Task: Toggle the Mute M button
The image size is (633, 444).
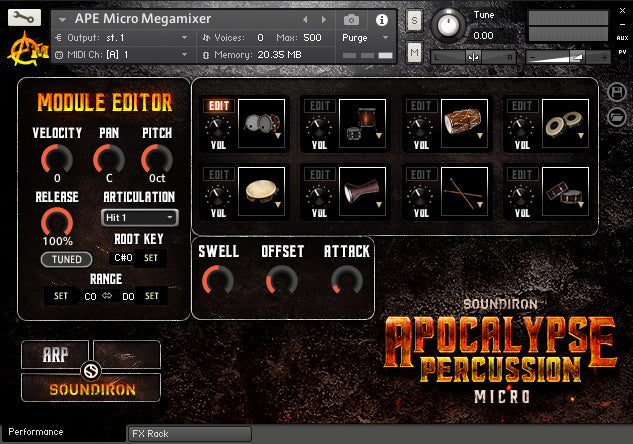Action: (414, 51)
